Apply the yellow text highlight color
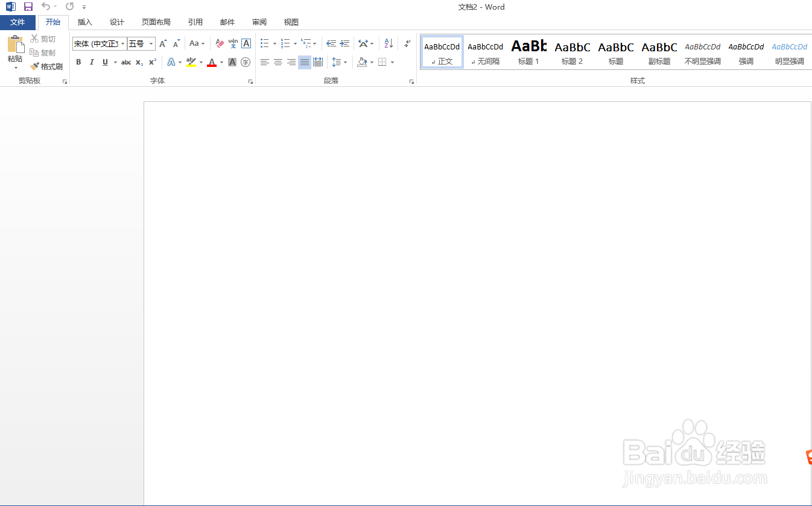The image size is (812, 506). pos(191,62)
